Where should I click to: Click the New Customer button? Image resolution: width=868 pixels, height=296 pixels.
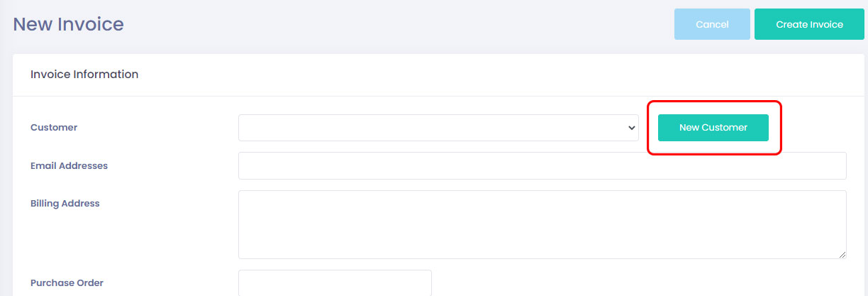[713, 128]
